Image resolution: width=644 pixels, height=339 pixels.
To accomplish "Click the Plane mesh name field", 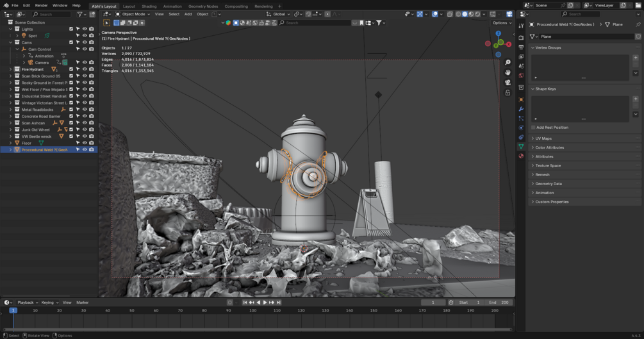I will [586, 37].
